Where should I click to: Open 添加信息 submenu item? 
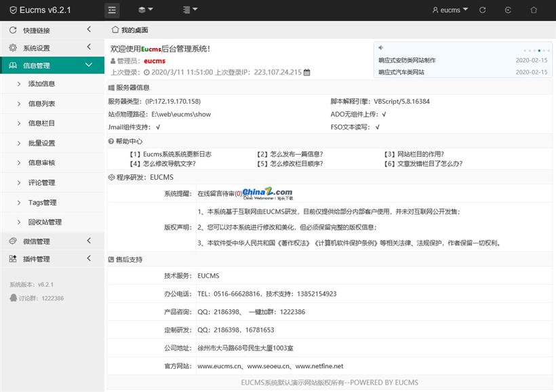[x=41, y=83]
